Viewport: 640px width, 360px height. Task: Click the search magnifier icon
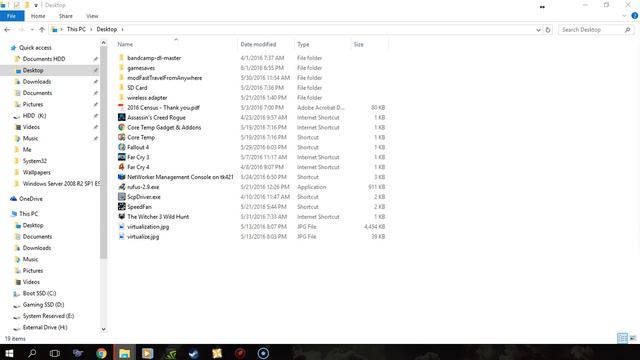click(x=627, y=30)
